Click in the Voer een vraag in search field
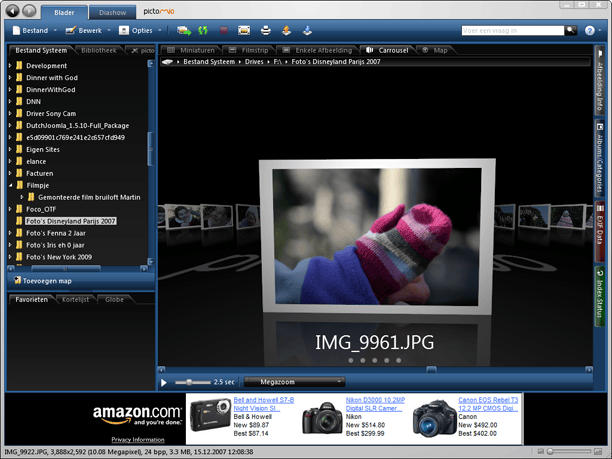Viewport: 612px width, 459px height. point(512,30)
